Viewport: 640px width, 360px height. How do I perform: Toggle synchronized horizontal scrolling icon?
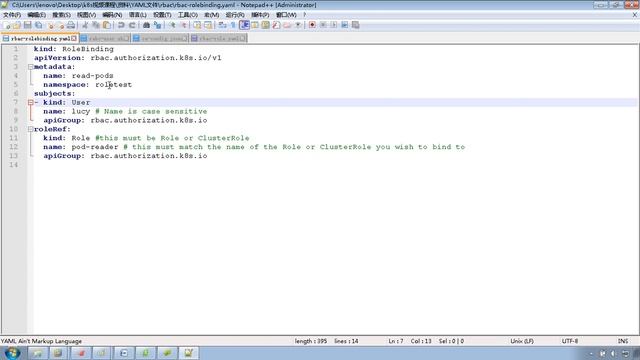tap(208, 25)
